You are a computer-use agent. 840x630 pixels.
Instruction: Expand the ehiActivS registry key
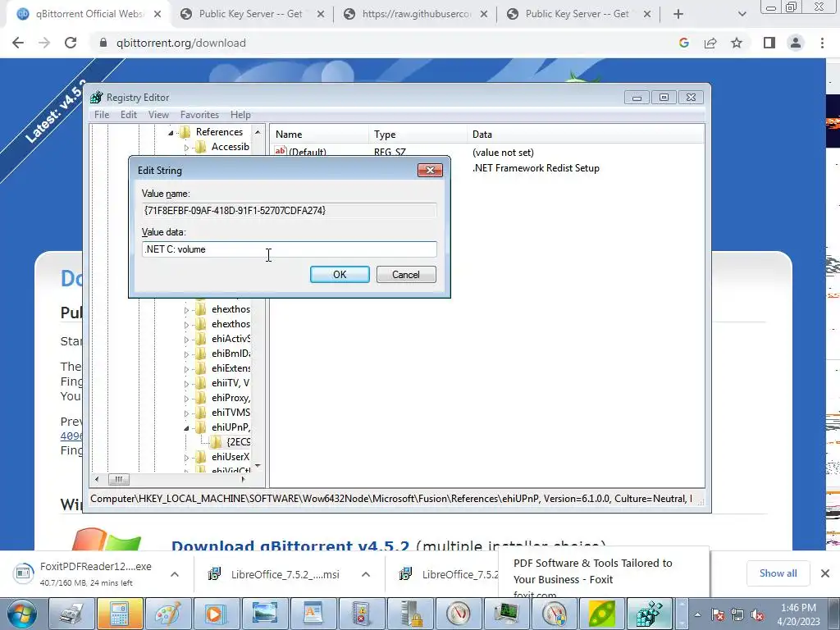point(186,339)
